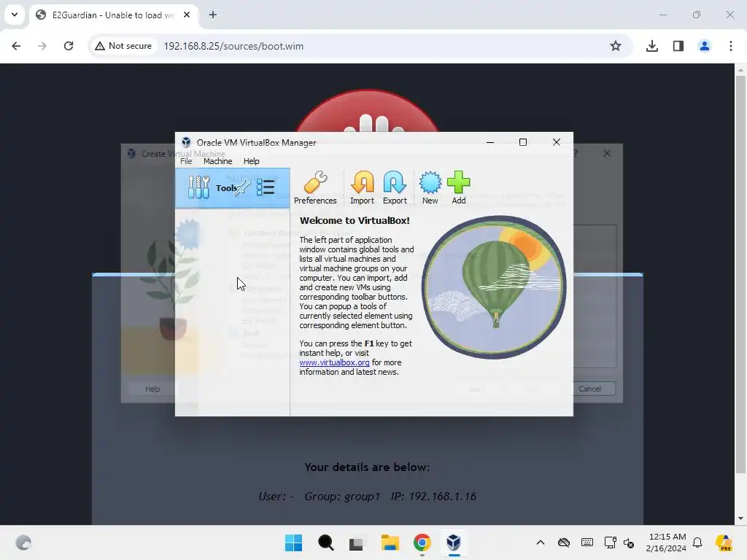Click the muted volume tray icon
Viewport: 747px width, 560px height.
click(x=629, y=542)
